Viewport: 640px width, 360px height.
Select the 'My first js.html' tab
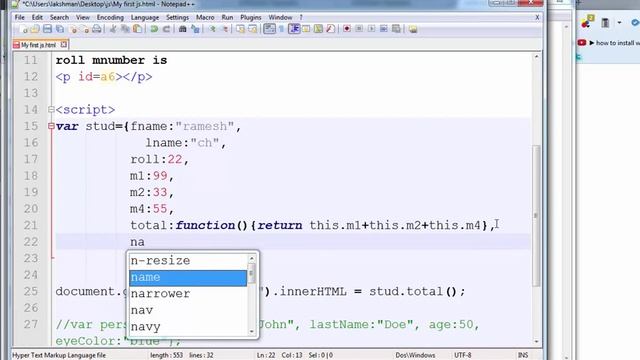(x=38, y=45)
